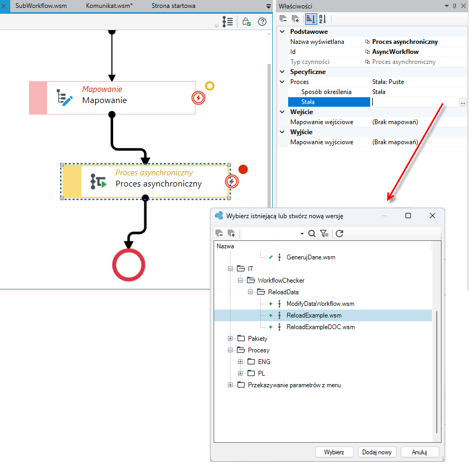Open the search dropdown arrow in version dialog

click(x=302, y=234)
